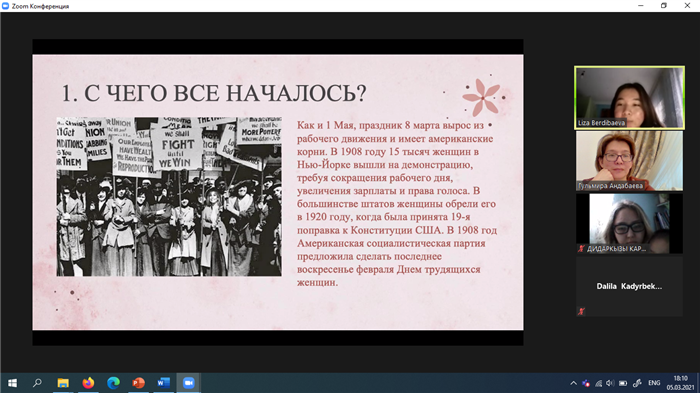Click 'Liza Berdibaeva' name label

[x=601, y=123]
